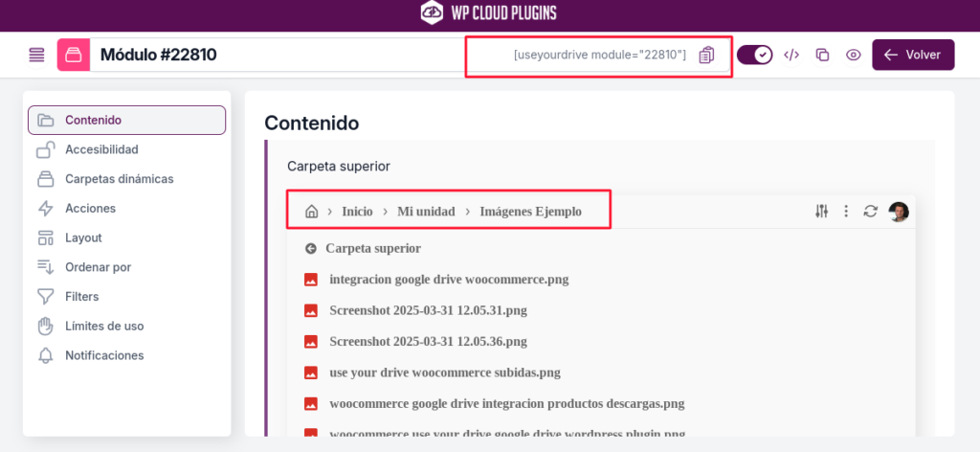Preview module with the eye icon
The width and height of the screenshot is (980, 452).
(853, 55)
